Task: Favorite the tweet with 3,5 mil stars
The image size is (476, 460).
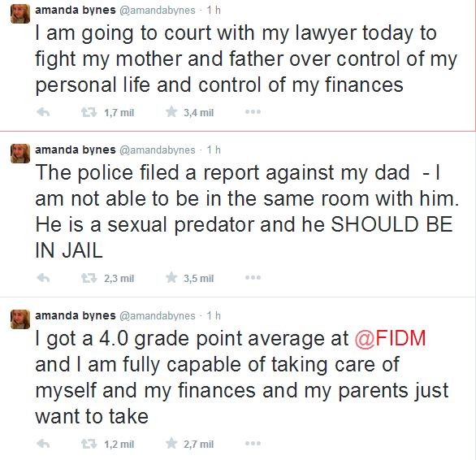Action: click(x=171, y=277)
